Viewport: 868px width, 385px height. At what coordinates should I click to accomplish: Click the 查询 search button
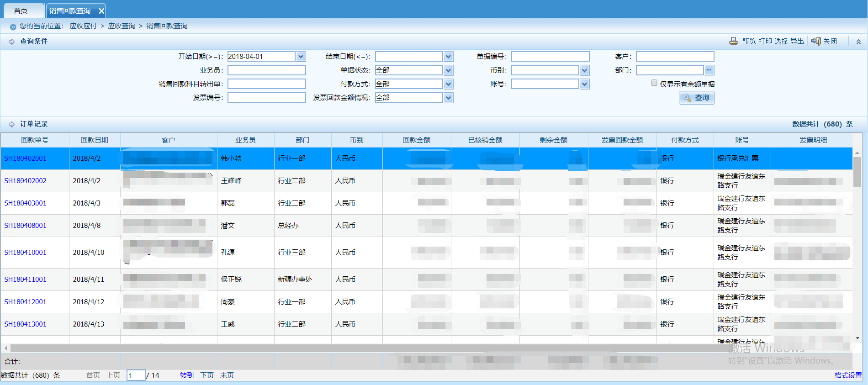(x=697, y=98)
